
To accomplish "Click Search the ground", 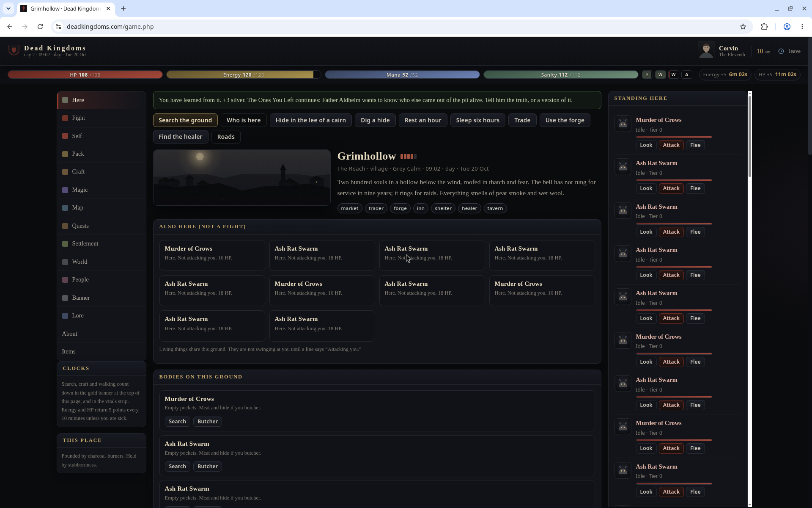I will (x=185, y=120).
